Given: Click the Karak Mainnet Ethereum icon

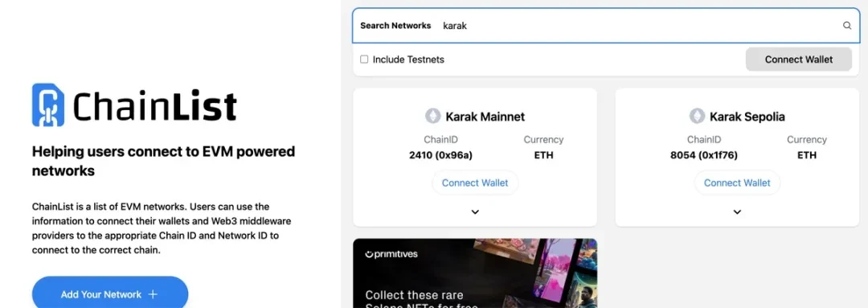Looking at the screenshot, I should click(433, 117).
